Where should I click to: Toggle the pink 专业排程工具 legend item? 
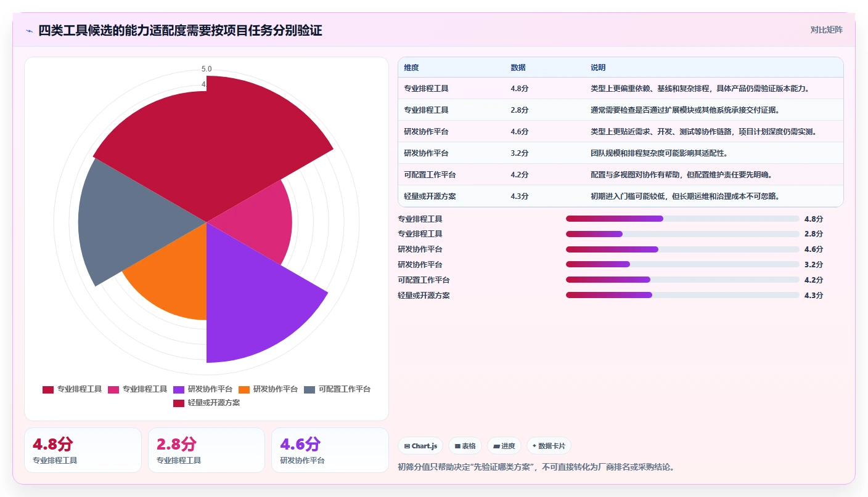click(137, 389)
